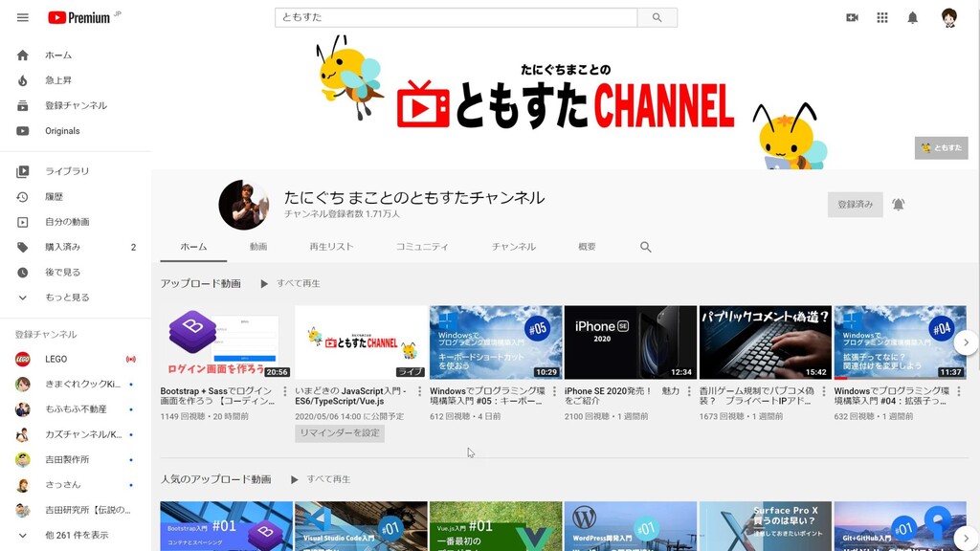
Task: Expand 他 261 件を表示 channel list
Action: (x=76, y=536)
